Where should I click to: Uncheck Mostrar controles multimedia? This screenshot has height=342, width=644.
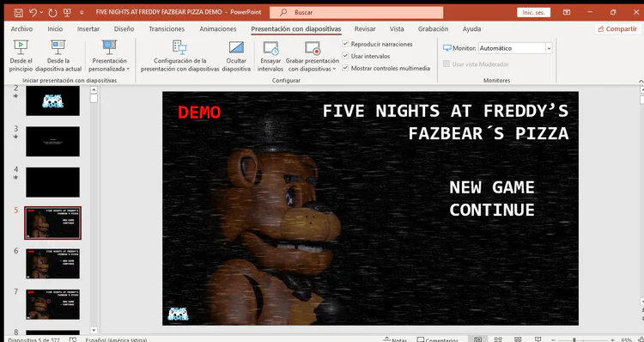(x=345, y=68)
